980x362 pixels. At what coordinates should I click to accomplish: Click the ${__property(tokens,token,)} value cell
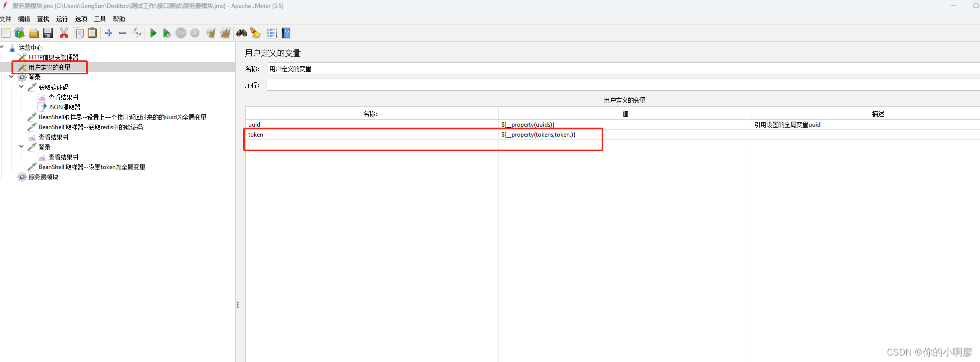(625, 135)
